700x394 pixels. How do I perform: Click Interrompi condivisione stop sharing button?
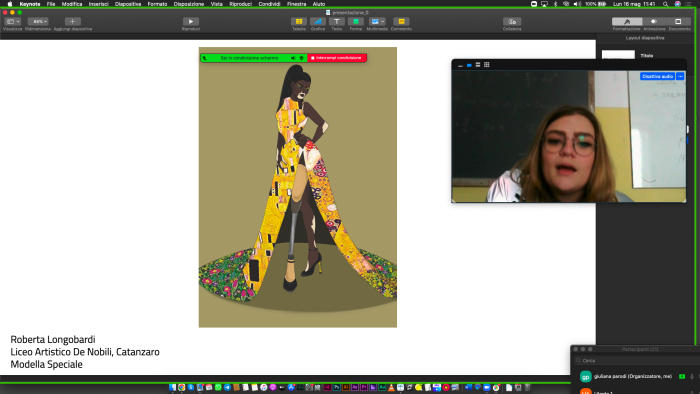pos(337,58)
